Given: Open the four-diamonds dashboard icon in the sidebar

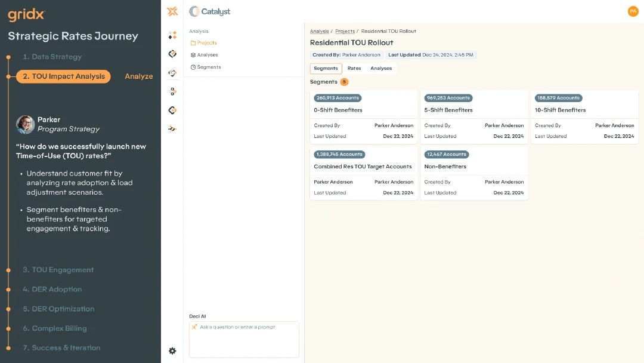Looking at the screenshot, I should 172,35.
